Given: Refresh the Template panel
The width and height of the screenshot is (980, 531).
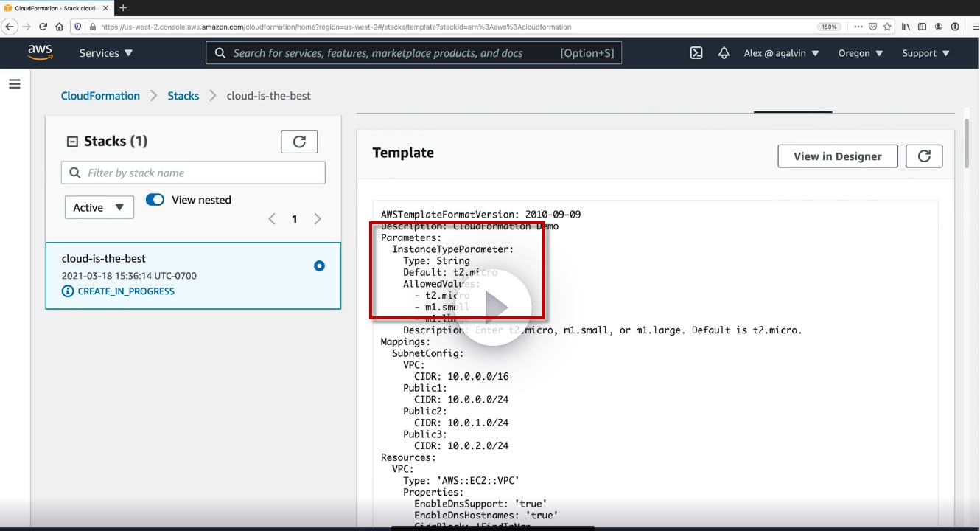Looking at the screenshot, I should pyautogui.click(x=924, y=156).
